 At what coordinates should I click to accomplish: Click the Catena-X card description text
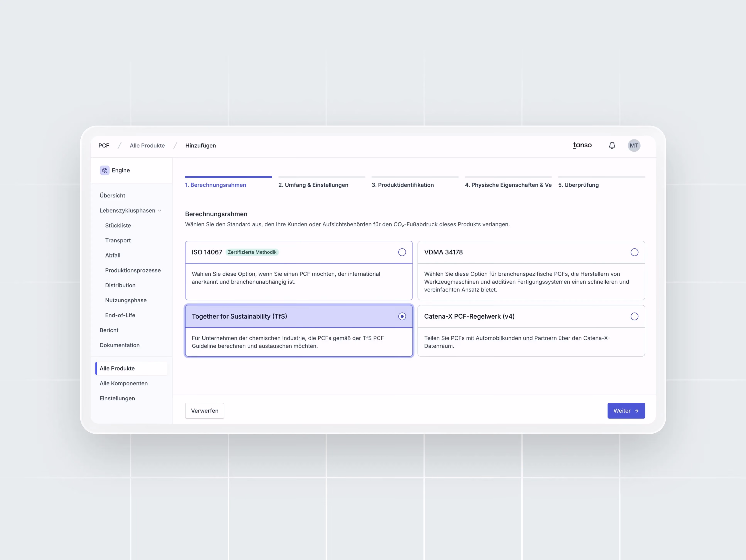coord(517,342)
